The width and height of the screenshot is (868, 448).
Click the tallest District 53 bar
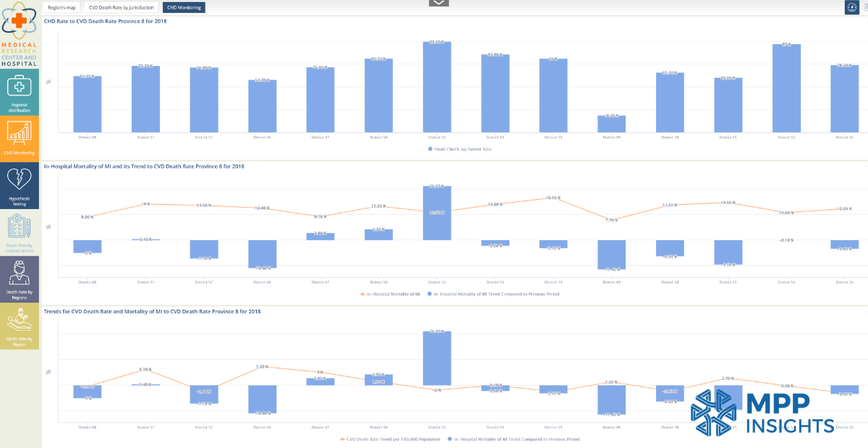point(437,87)
